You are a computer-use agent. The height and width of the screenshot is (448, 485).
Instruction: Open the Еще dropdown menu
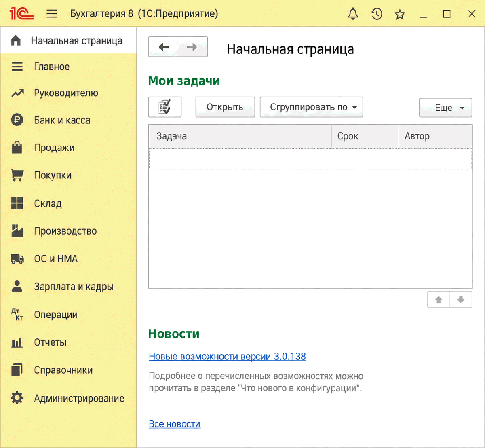click(x=445, y=108)
